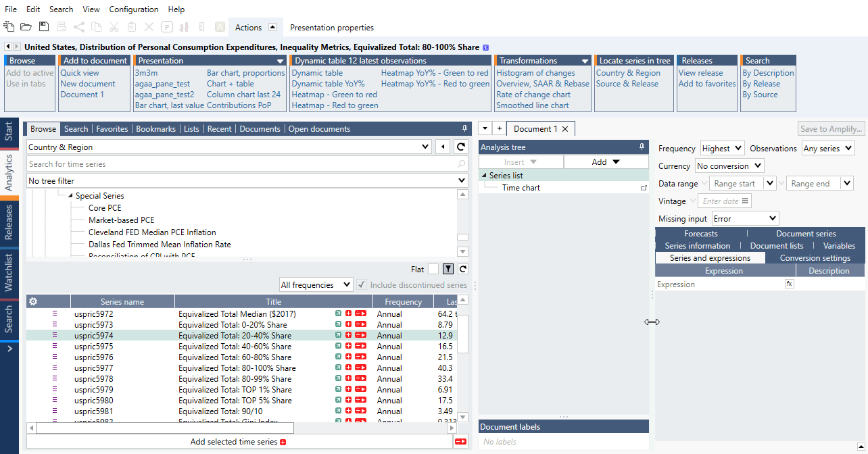
Task: Enable the Flat checkbox
Action: 433,270
